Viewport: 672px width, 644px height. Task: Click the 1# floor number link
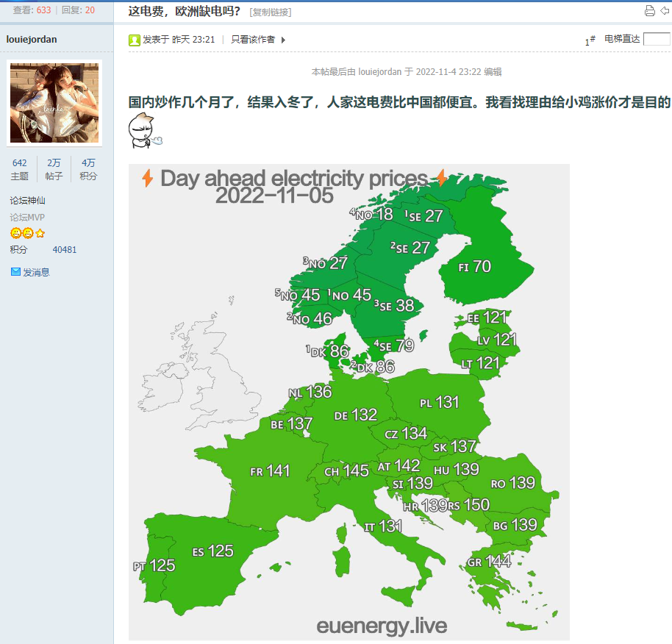[590, 41]
